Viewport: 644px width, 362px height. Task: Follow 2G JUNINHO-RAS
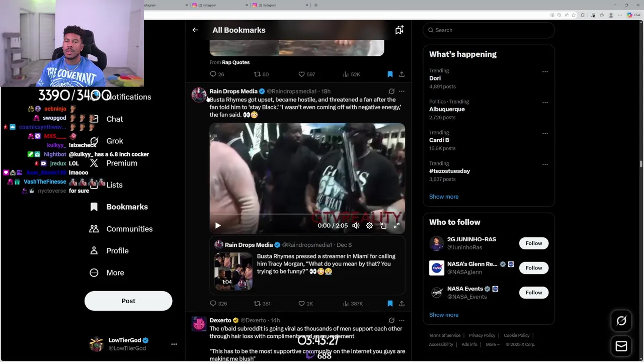click(534, 243)
